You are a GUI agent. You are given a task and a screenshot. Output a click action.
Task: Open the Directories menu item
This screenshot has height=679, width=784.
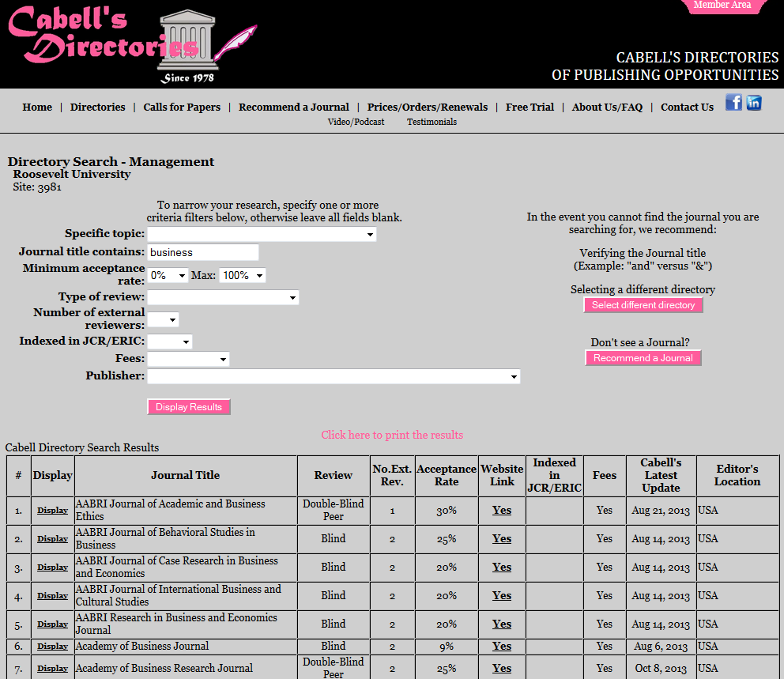click(x=97, y=107)
